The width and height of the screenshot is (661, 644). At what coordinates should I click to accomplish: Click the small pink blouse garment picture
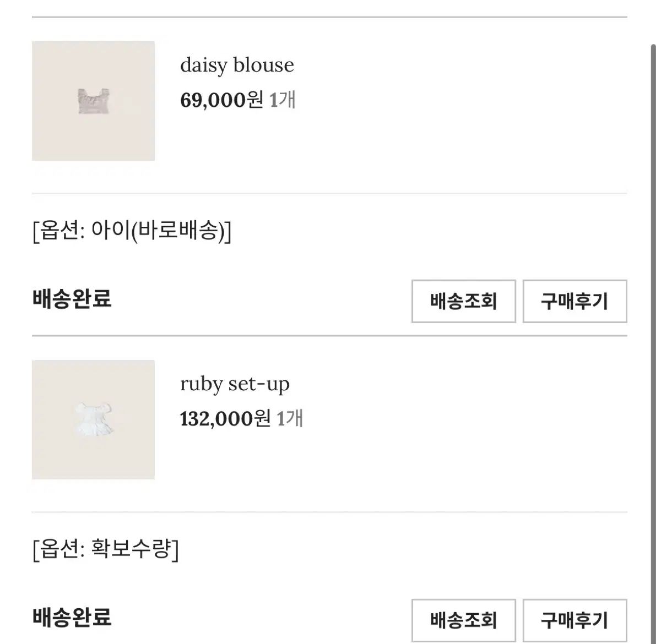[x=93, y=101]
